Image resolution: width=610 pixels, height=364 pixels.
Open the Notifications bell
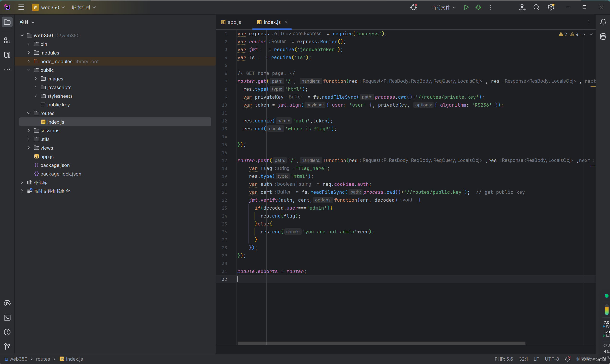pyautogui.click(x=603, y=22)
